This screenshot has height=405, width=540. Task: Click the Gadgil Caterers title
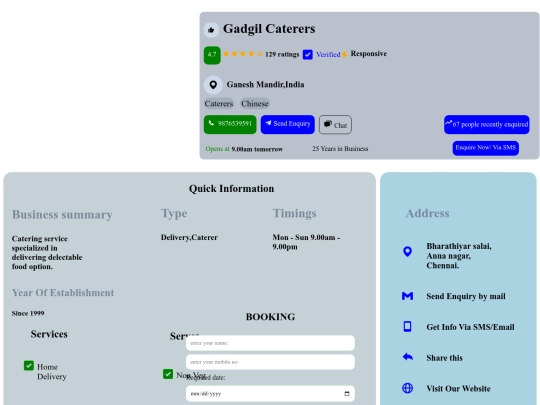(269, 29)
